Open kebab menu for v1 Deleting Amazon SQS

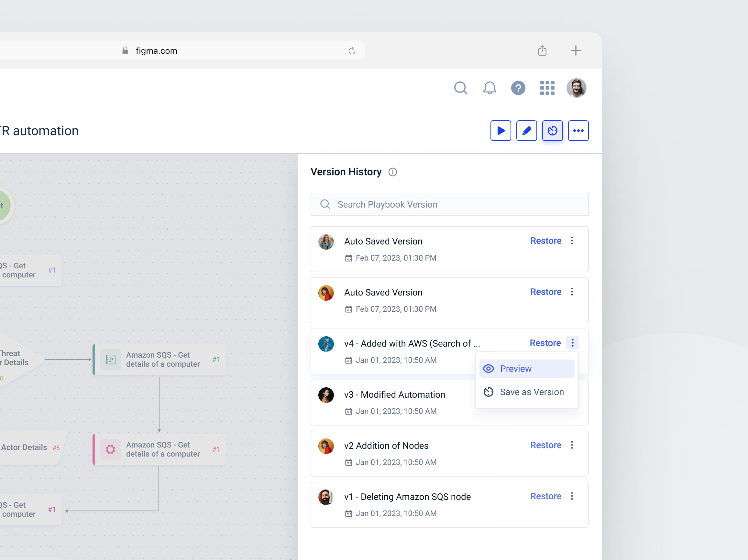[572, 496]
